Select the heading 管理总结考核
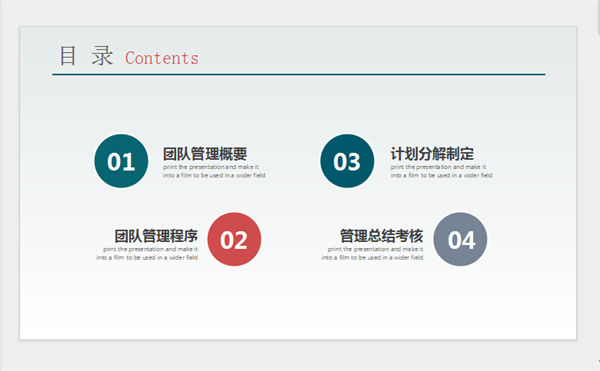Screen dimensions: 600x371 [x=382, y=236]
